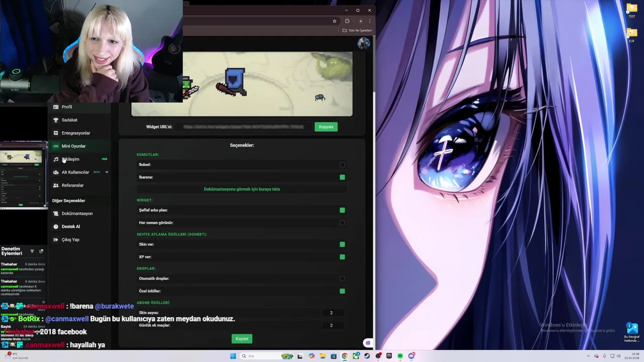Open the Entegrasyonlar sidebar icon
This screenshot has height=362, width=644.
click(56, 133)
